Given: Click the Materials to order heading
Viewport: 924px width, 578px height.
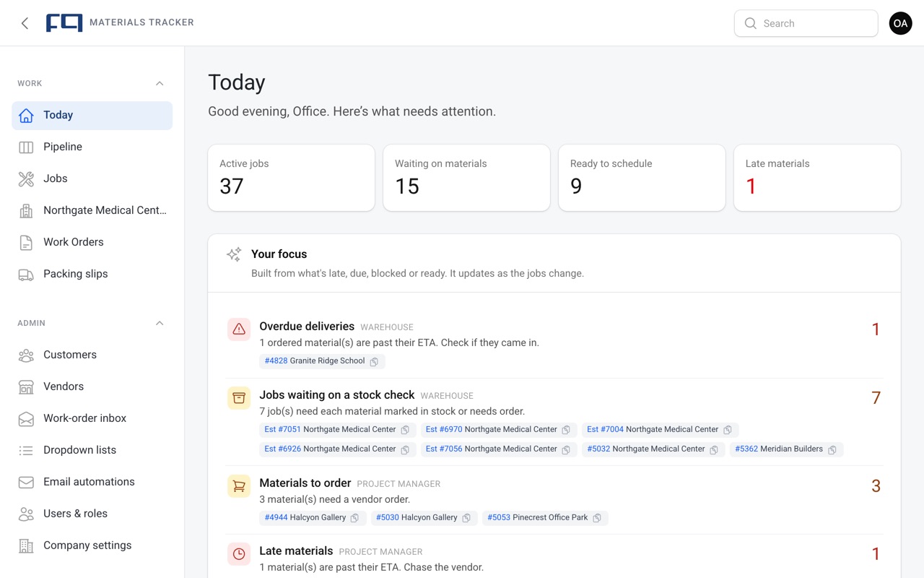Looking at the screenshot, I should click(x=305, y=483).
